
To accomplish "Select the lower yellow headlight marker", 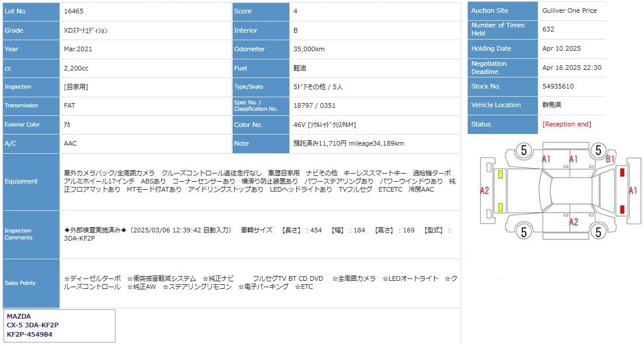I will tap(501, 207).
